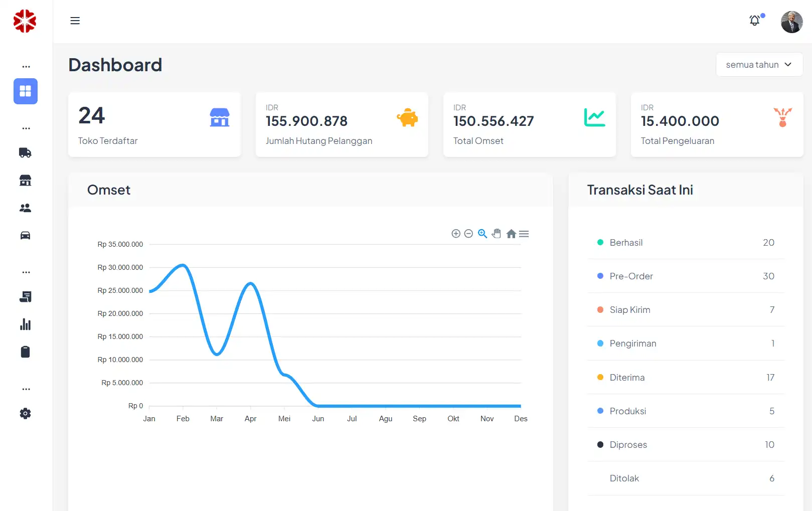This screenshot has width=812, height=511.
Task: Click zoom in on the Omset chart
Action: (x=455, y=233)
